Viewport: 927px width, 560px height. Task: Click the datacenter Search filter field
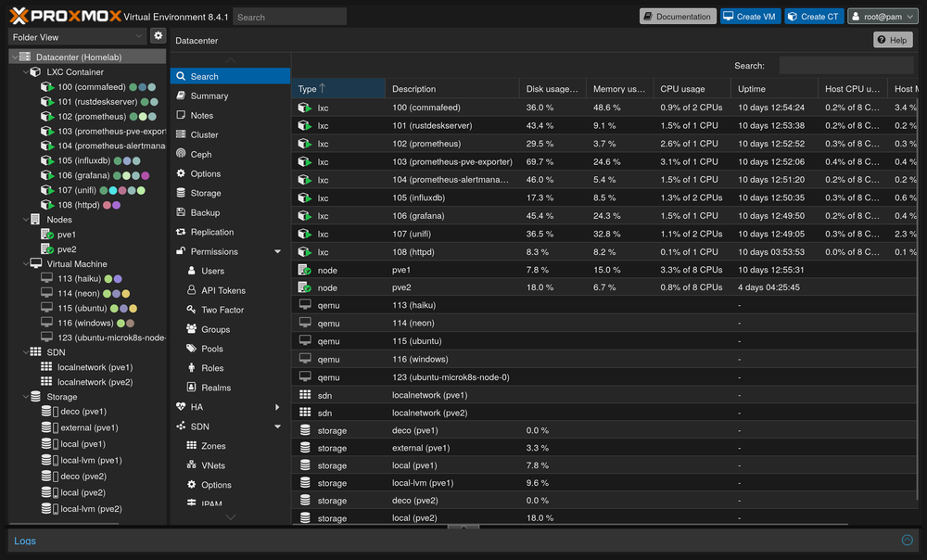click(846, 66)
